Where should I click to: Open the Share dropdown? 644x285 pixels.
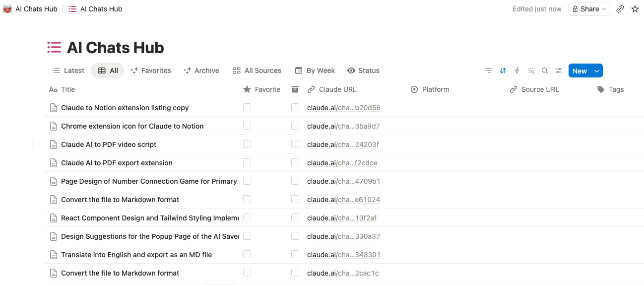click(589, 9)
